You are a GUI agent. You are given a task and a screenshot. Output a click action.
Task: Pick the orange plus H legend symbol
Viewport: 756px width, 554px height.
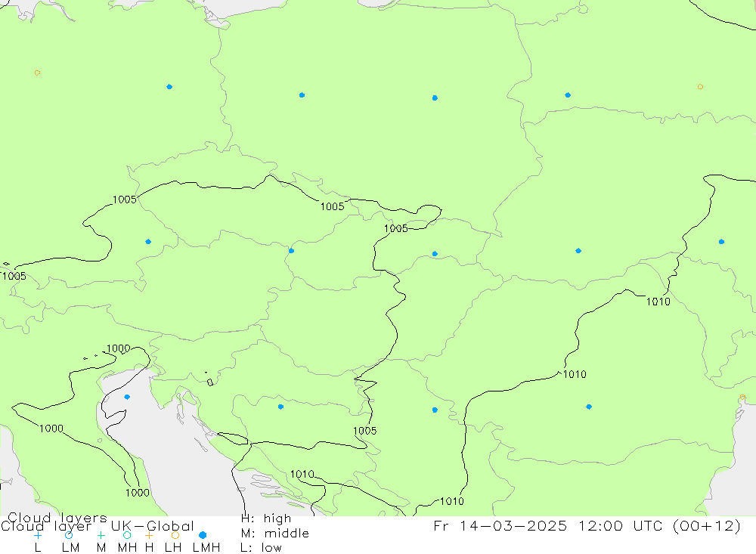click(x=149, y=535)
